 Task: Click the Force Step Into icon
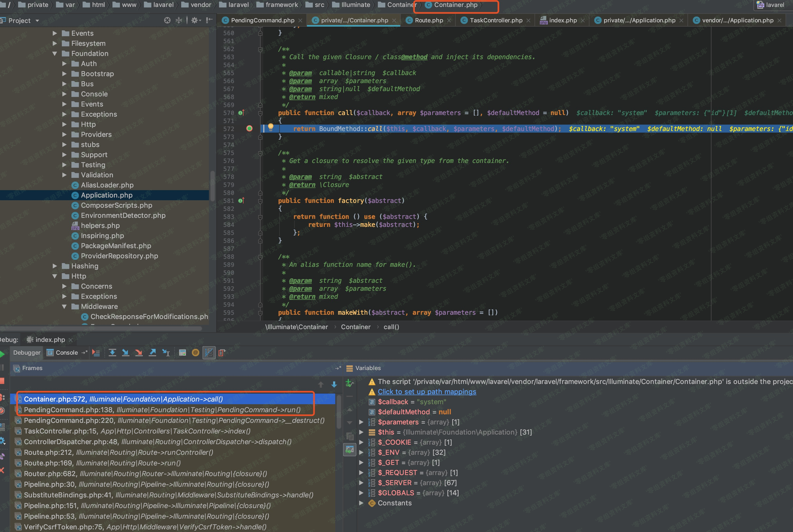[x=139, y=353]
